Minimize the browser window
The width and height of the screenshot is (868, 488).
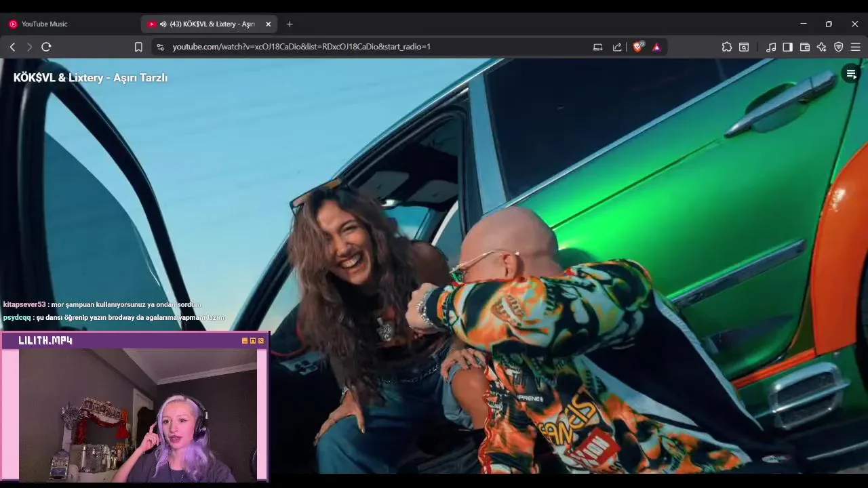[804, 24]
